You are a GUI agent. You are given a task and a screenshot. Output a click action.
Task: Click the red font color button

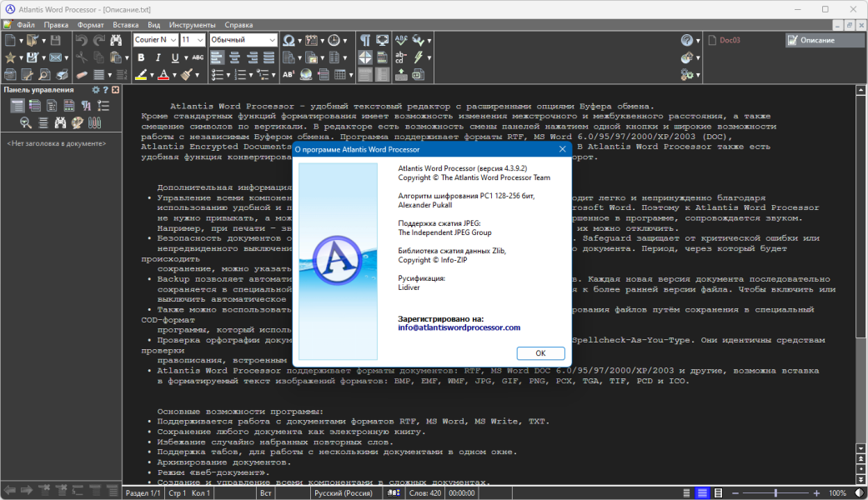[164, 75]
